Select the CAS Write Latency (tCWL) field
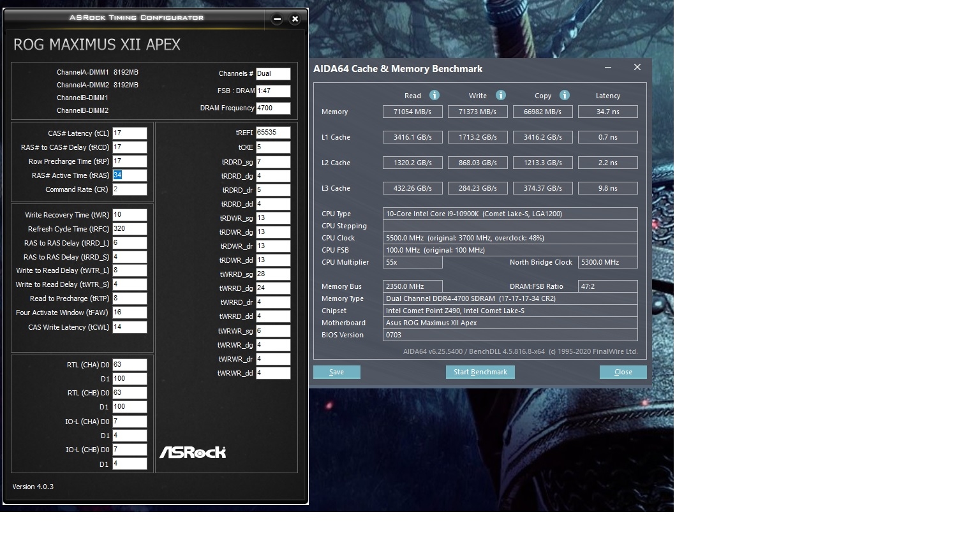Screen dimensions: 980x551 coord(130,327)
